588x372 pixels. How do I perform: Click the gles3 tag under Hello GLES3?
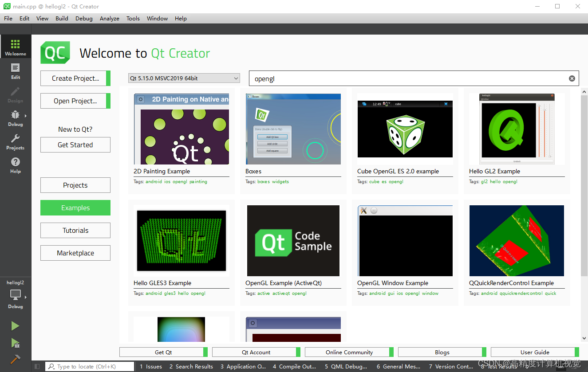[x=170, y=293]
